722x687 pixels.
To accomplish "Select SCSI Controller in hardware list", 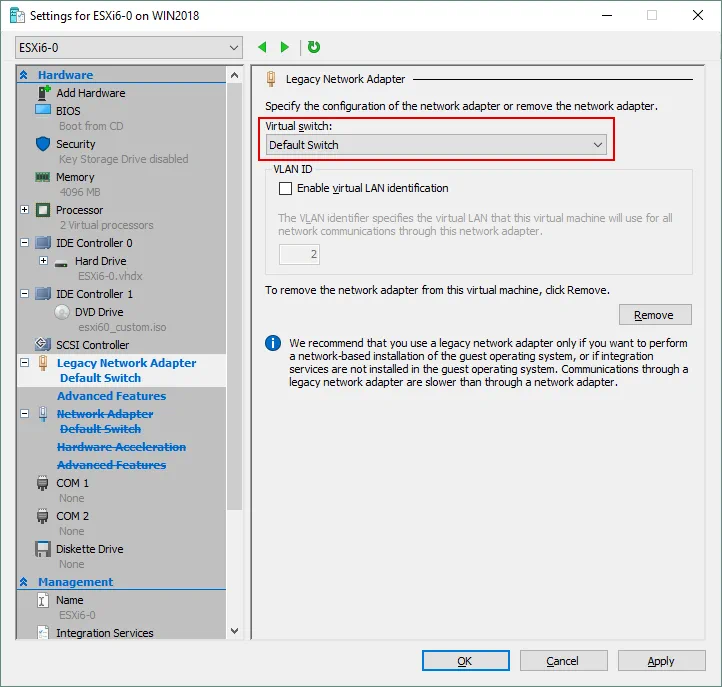I will 92,345.
